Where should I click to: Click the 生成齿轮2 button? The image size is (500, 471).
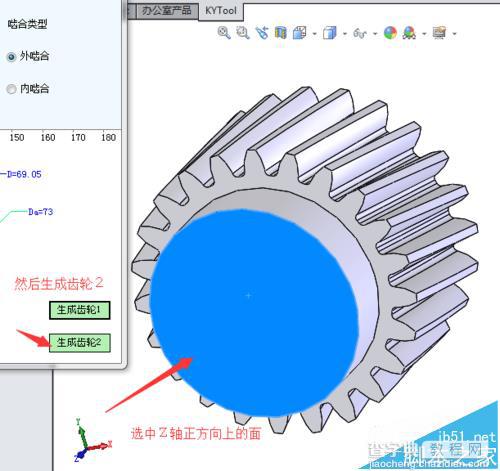point(80,343)
